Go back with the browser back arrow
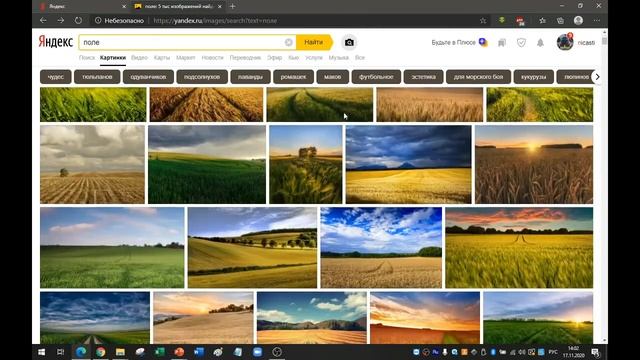Screen dimensions: 640x360 click(x=43, y=20)
